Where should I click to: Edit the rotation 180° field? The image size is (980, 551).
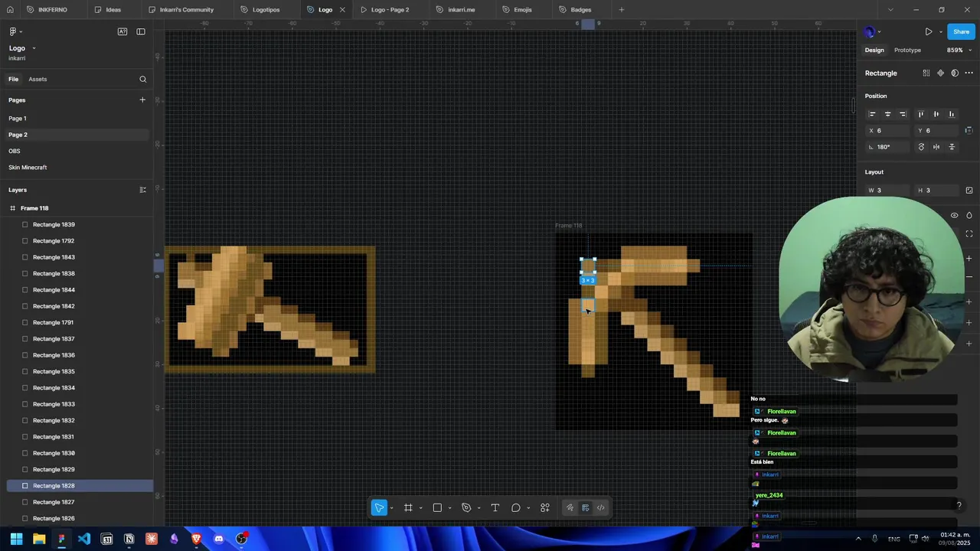tap(887, 147)
